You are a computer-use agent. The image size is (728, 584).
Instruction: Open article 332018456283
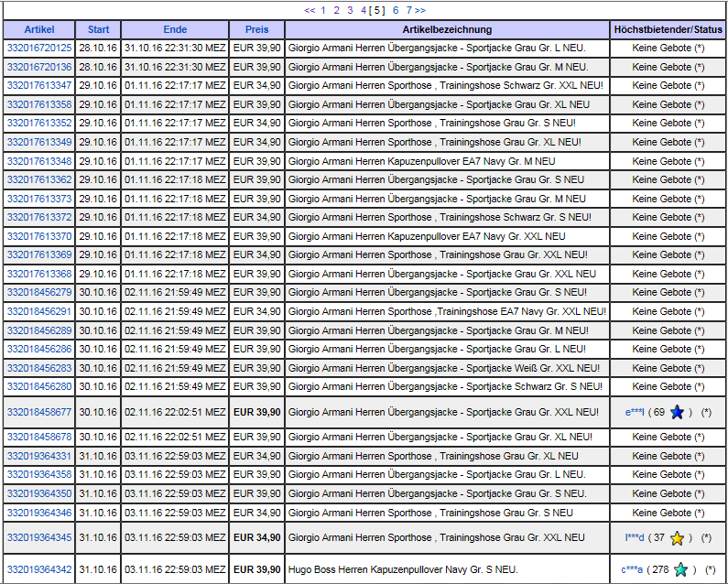39,368
